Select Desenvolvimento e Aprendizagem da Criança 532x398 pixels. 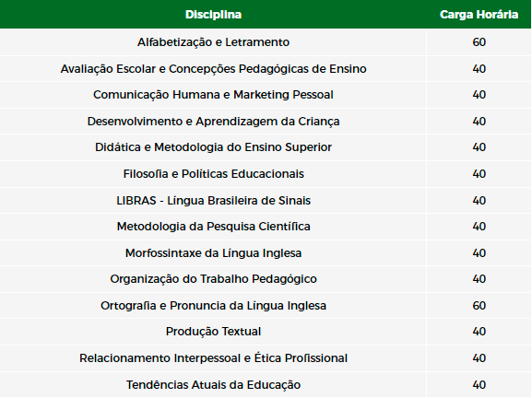pyautogui.click(x=213, y=122)
